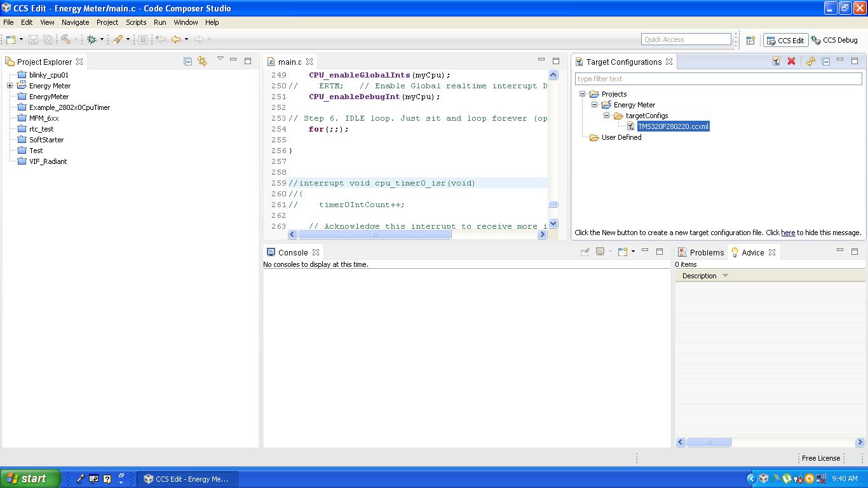Click the main.c horizontal scrollbar thumb
Image resolution: width=868 pixels, height=488 pixels.
(x=374, y=234)
